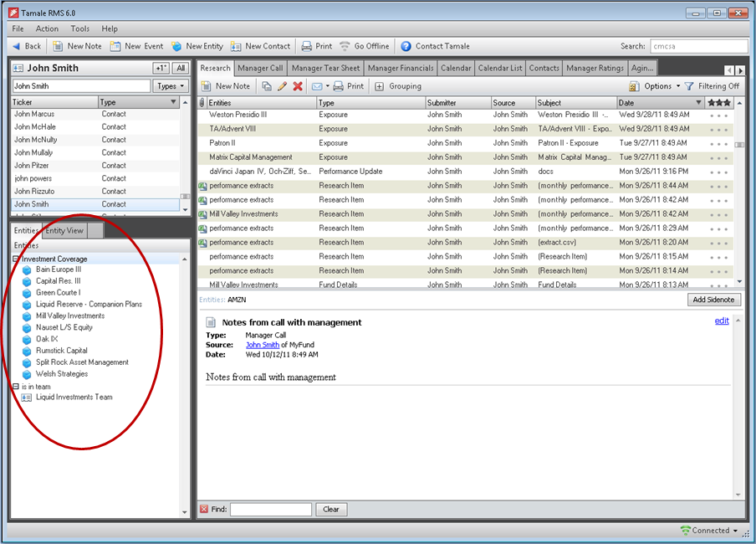The image size is (756, 544).
Task: Select Bain Europe III in the tree
Action: pyautogui.click(x=59, y=269)
